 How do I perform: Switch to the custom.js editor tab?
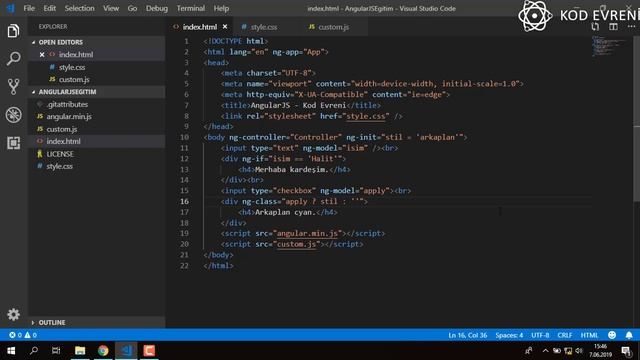(x=333, y=27)
